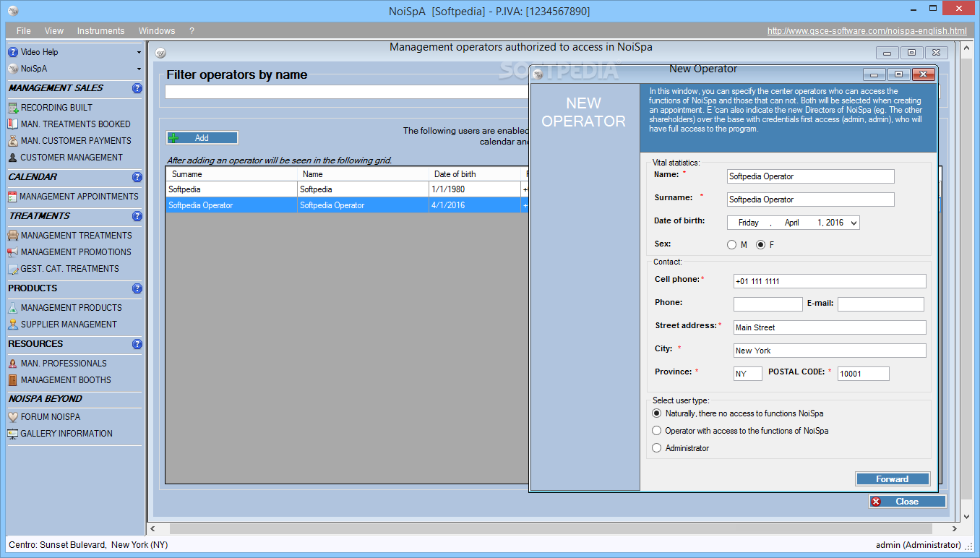The height and width of the screenshot is (558, 980).
Task: Click the vertical scrollbar down arrow
Action: [968, 517]
